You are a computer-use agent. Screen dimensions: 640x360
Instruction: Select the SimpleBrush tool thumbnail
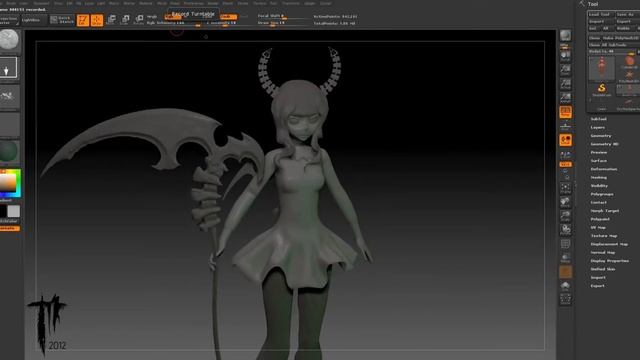(x=601, y=89)
